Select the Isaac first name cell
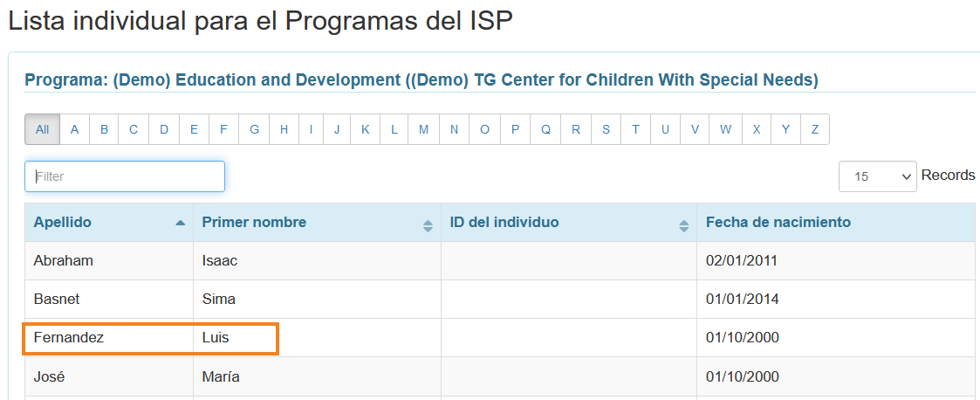 coord(318,261)
